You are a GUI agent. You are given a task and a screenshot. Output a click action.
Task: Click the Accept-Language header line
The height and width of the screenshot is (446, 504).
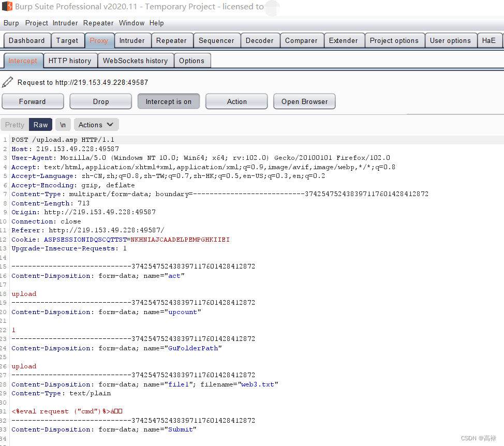click(x=168, y=176)
